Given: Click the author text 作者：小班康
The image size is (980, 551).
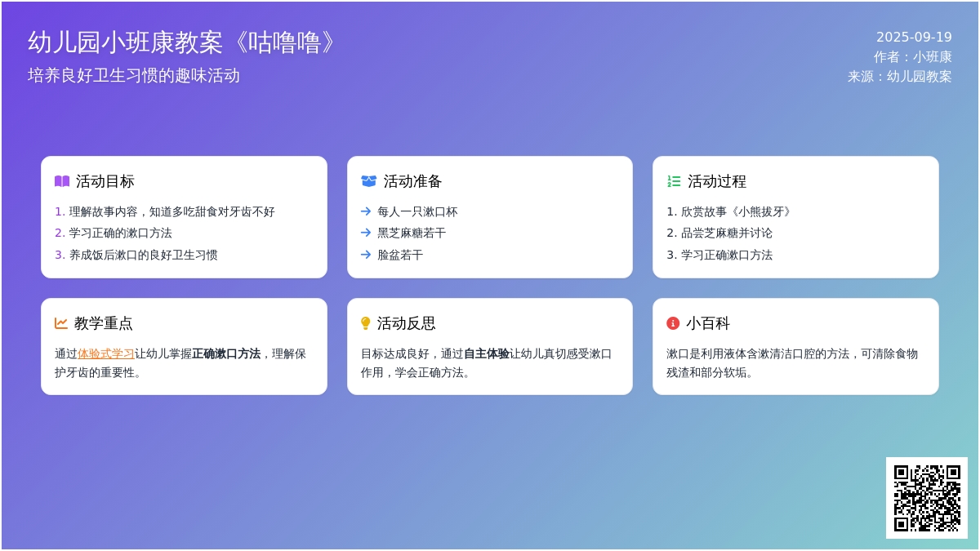Looking at the screenshot, I should click(x=912, y=56).
